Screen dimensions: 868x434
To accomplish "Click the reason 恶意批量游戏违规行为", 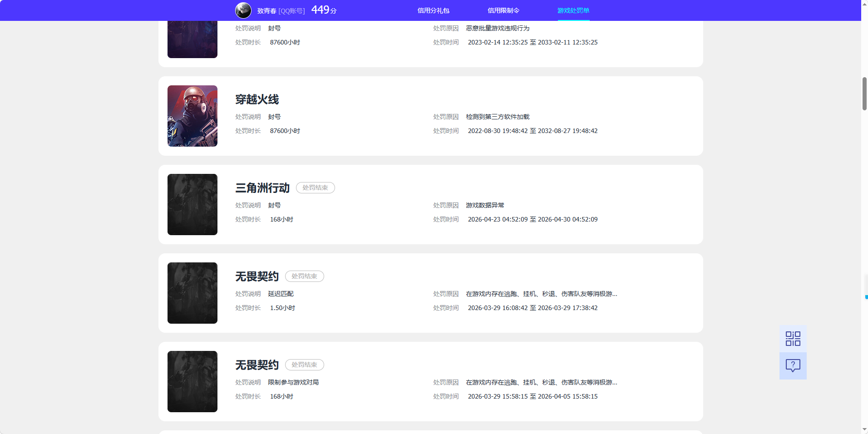I will (x=498, y=28).
